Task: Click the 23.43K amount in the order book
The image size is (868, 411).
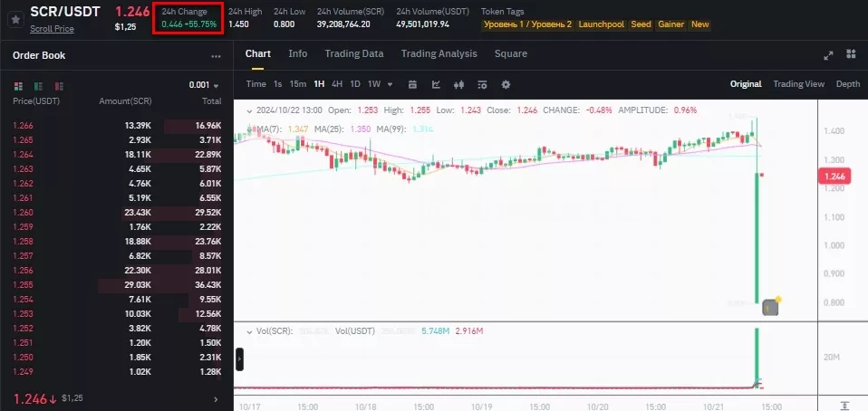Action: click(138, 213)
